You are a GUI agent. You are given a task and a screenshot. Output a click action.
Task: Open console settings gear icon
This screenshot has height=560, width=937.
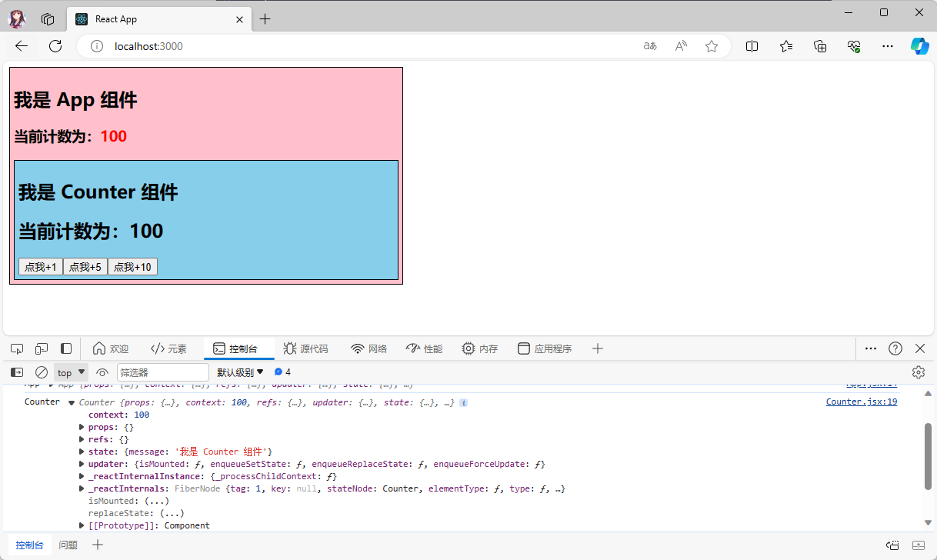coord(918,372)
